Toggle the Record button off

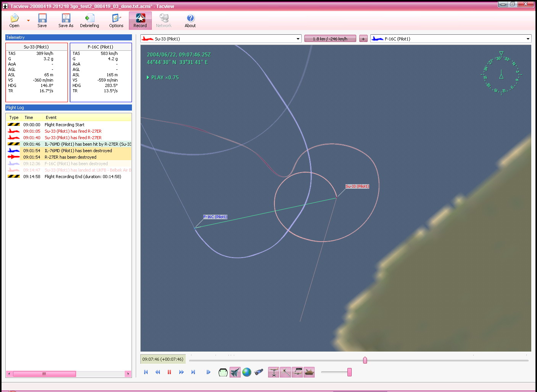click(x=140, y=21)
